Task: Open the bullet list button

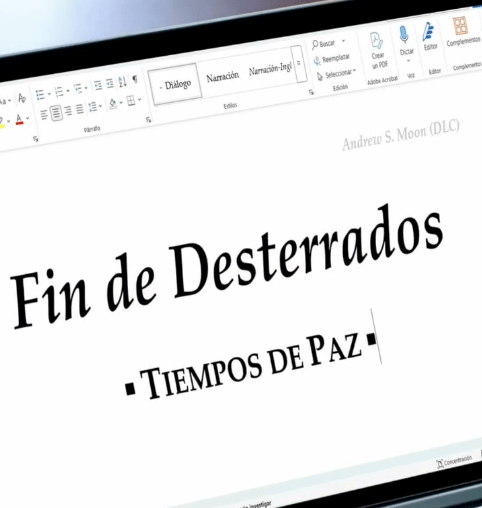Action: coord(40,95)
